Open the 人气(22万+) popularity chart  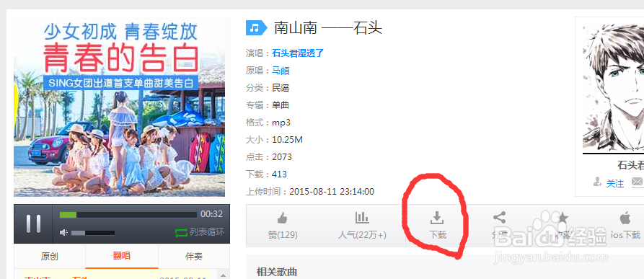[x=362, y=218]
